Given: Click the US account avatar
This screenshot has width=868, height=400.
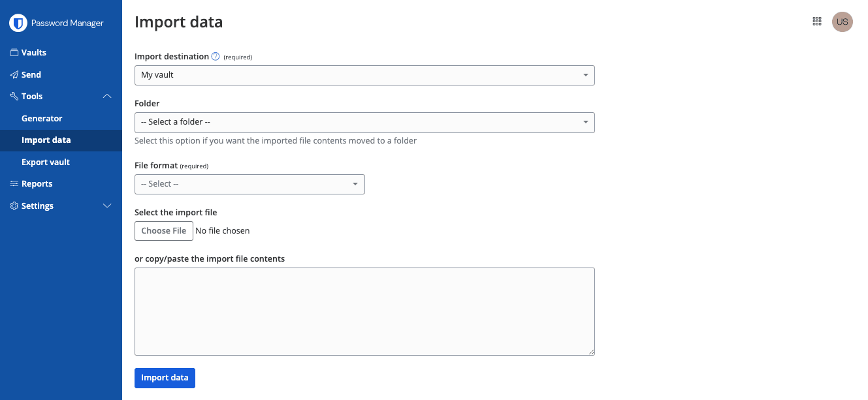Looking at the screenshot, I should pos(842,22).
